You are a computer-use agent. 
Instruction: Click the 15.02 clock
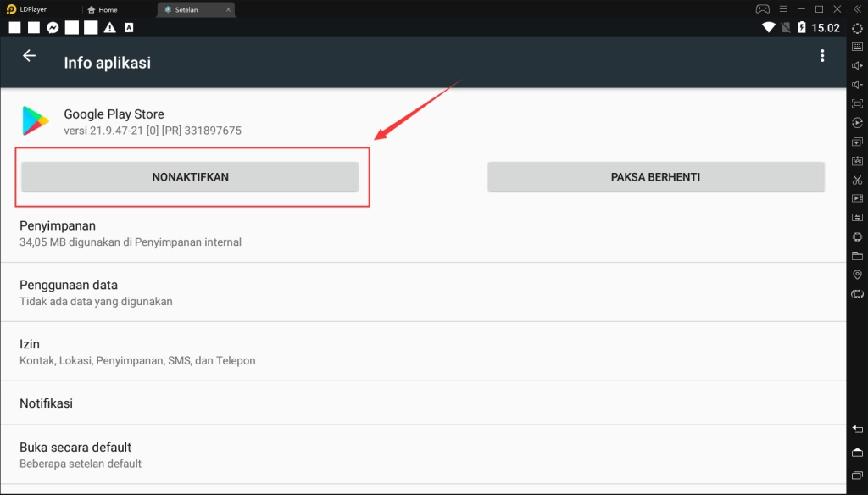(826, 28)
